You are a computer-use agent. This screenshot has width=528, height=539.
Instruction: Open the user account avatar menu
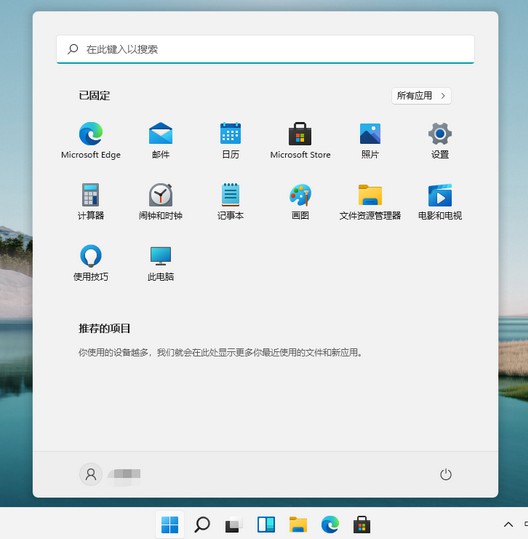point(91,474)
